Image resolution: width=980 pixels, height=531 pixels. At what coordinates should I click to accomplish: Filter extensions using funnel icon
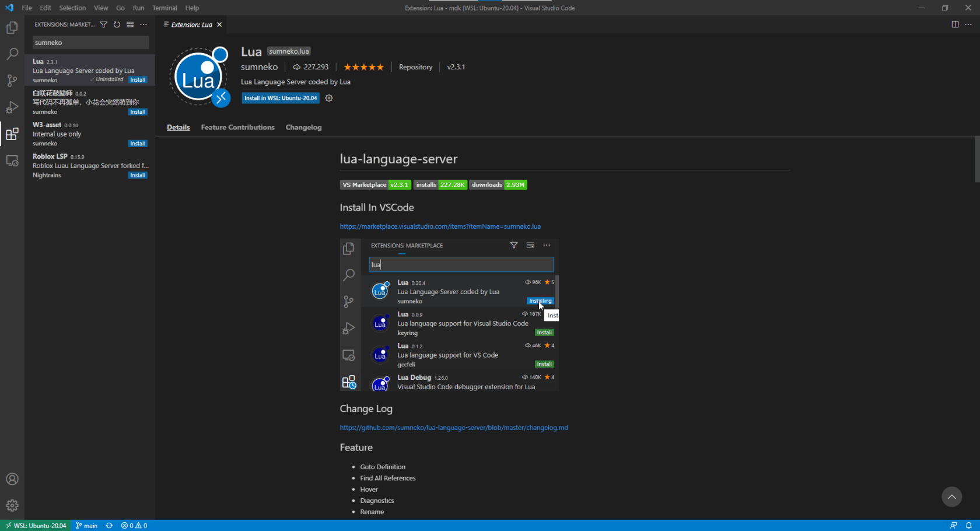(x=103, y=25)
